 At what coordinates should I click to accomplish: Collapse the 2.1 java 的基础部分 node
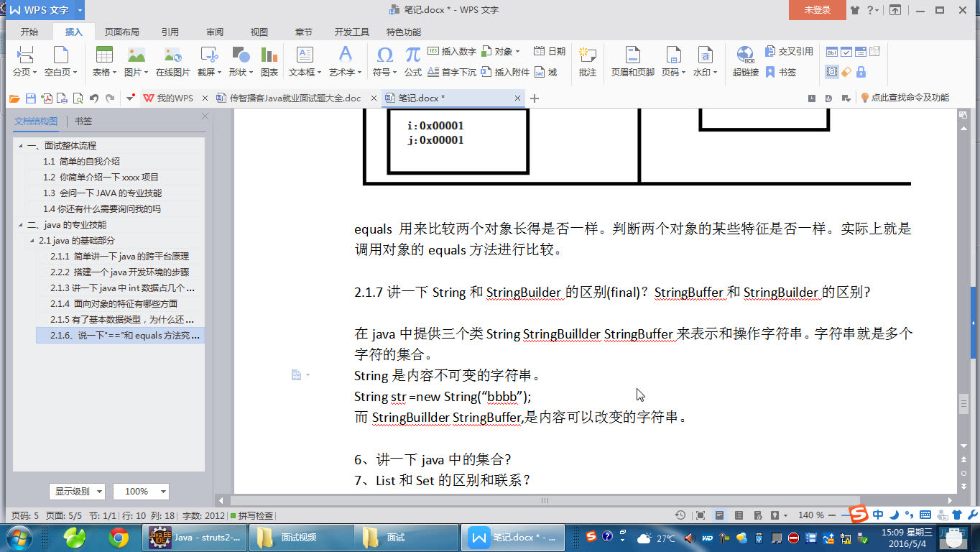[32, 241]
